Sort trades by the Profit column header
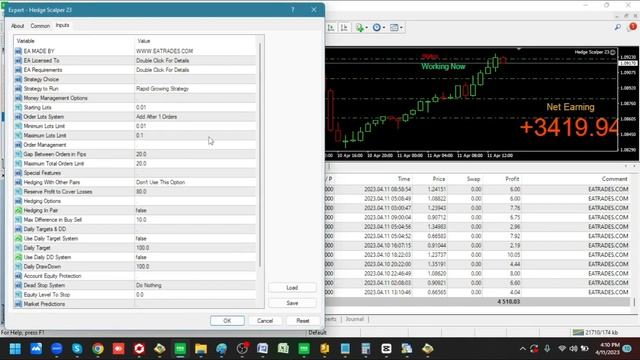640x360 pixels. (x=512, y=179)
